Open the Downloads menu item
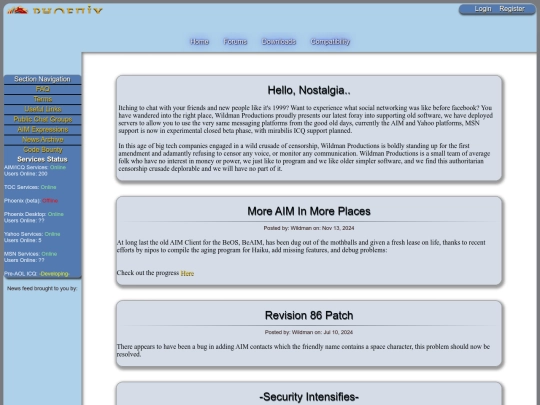The width and height of the screenshot is (540, 405). (x=279, y=42)
